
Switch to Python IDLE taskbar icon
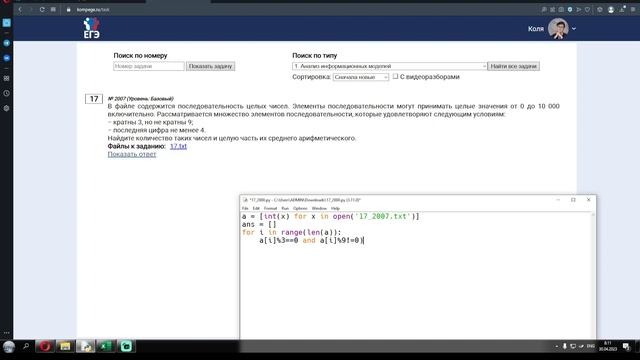pyautogui.click(x=85, y=347)
